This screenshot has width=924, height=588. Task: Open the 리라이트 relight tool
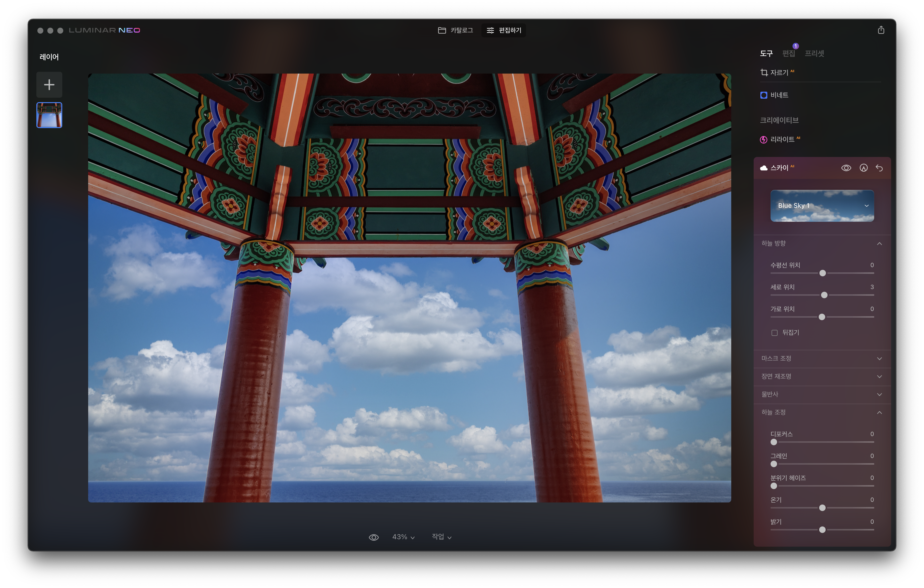782,139
